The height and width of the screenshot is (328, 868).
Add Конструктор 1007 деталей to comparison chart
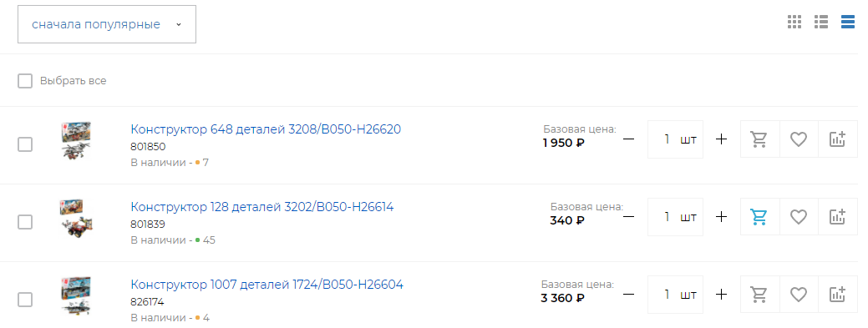(x=838, y=295)
